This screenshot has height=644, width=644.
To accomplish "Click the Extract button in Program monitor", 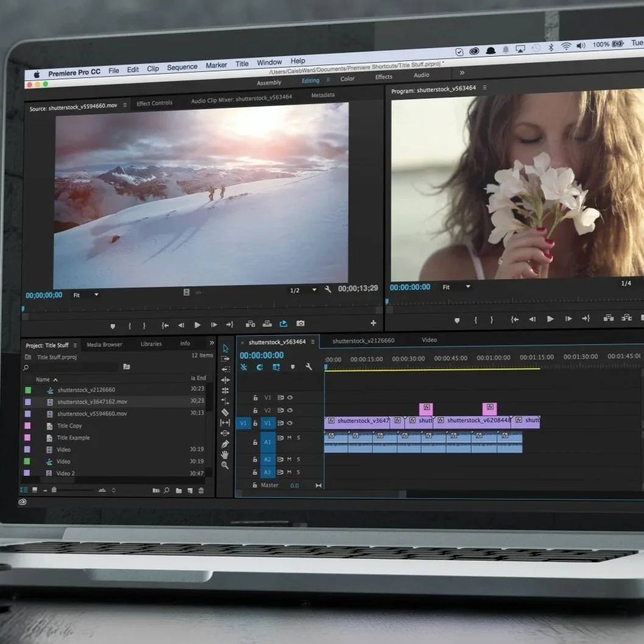I will pyautogui.click(x=627, y=317).
